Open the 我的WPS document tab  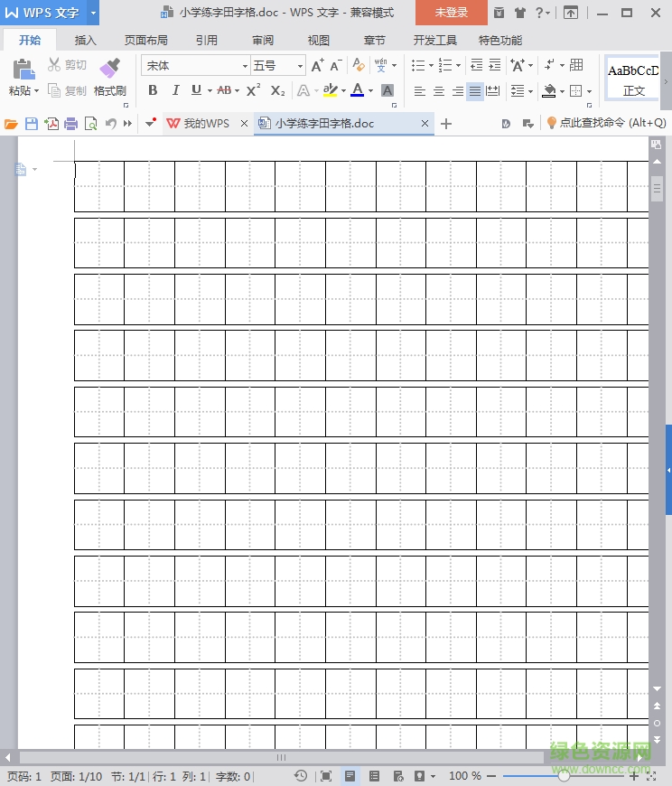coord(206,124)
